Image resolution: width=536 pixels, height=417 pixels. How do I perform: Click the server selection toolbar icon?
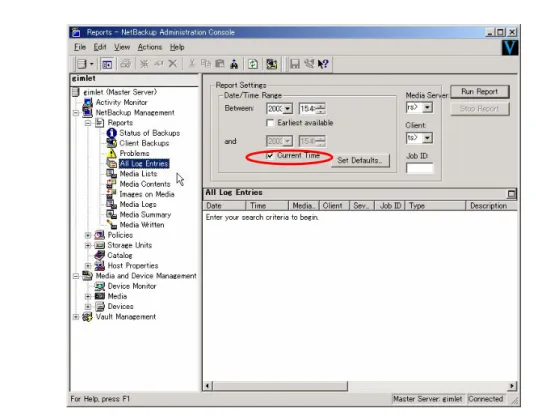82,64
